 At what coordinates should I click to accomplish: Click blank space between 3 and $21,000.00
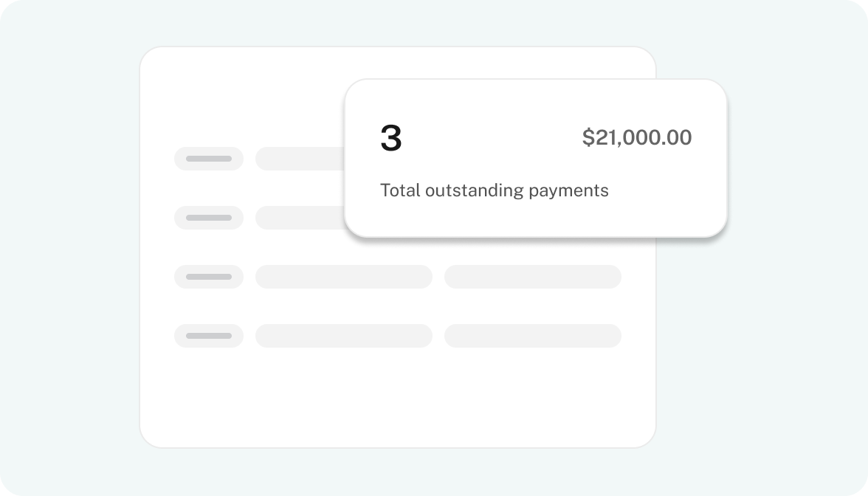492,138
